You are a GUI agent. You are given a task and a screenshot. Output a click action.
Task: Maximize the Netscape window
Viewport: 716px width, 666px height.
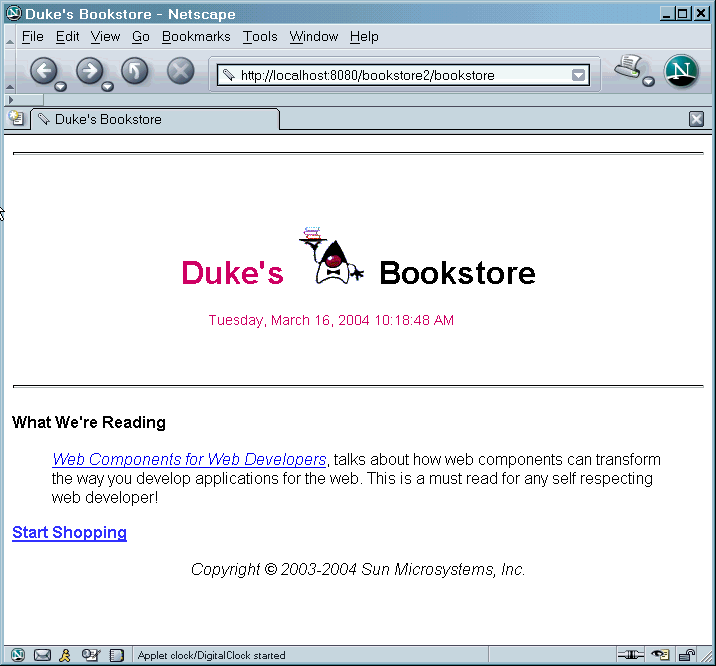point(682,13)
